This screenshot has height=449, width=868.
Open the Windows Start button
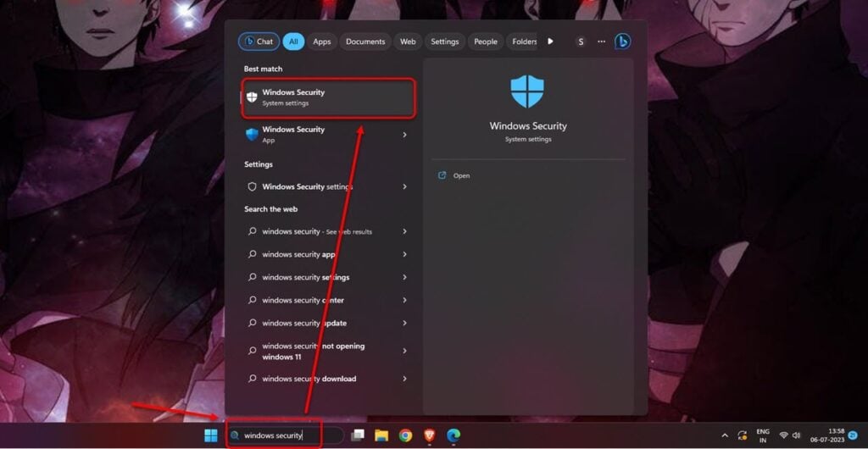tap(211, 435)
